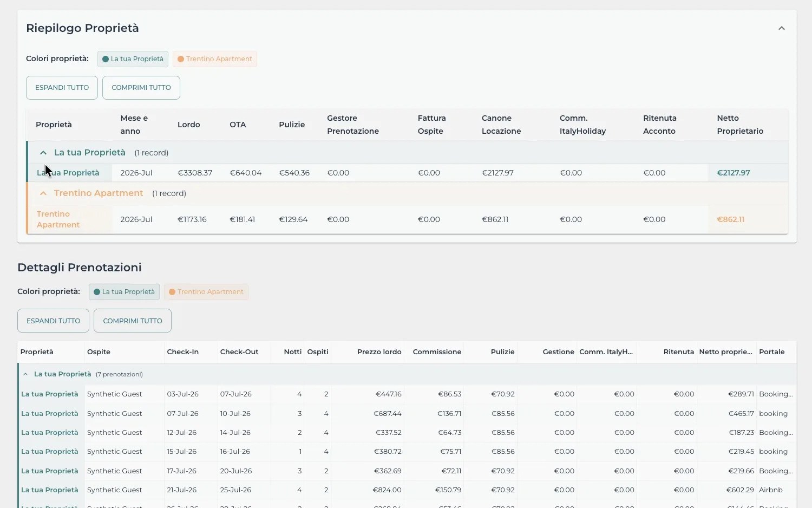The image size is (812, 508).
Task: Select Trentino Apartment chip in Dettagli Prenotazioni
Action: 206,292
